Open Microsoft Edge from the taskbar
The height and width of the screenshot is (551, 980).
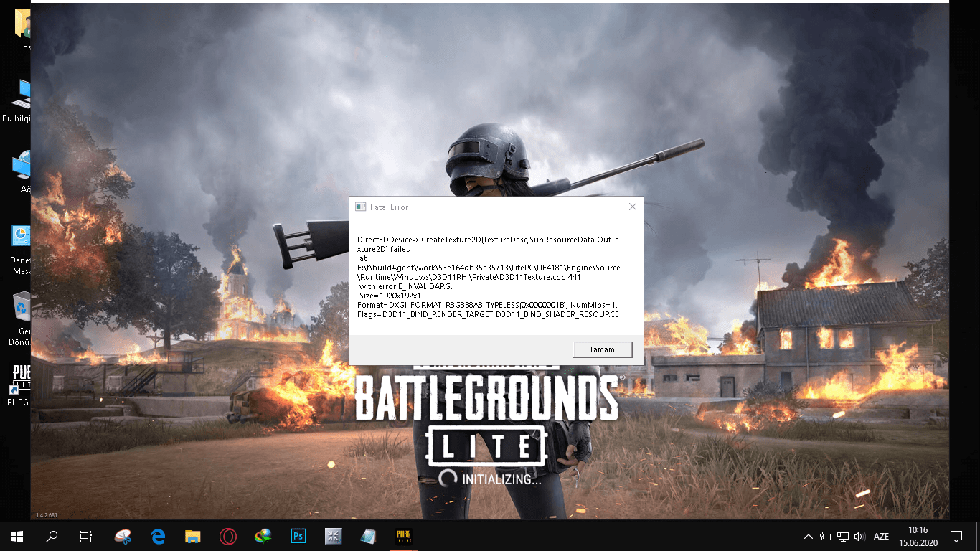click(x=159, y=536)
